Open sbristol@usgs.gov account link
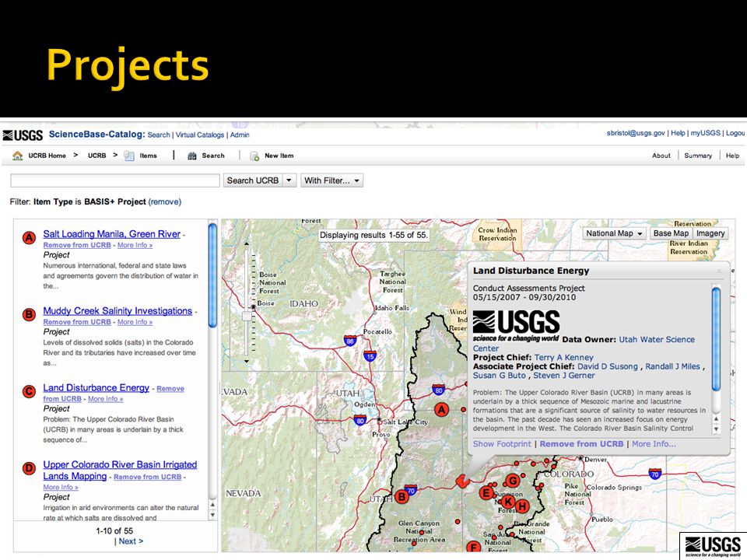Viewport: 747px width, 560px height. (x=636, y=133)
